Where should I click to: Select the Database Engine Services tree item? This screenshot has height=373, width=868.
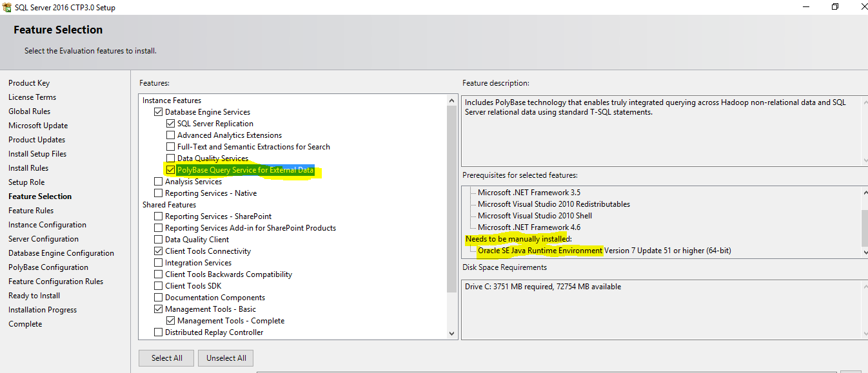207,112
